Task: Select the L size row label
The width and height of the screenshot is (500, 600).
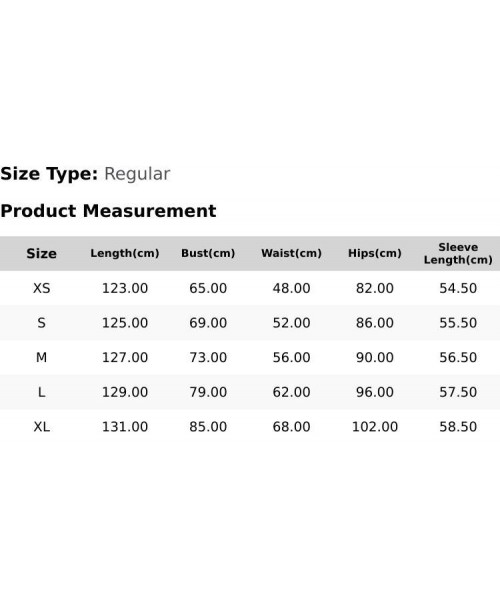Action: (x=41, y=392)
